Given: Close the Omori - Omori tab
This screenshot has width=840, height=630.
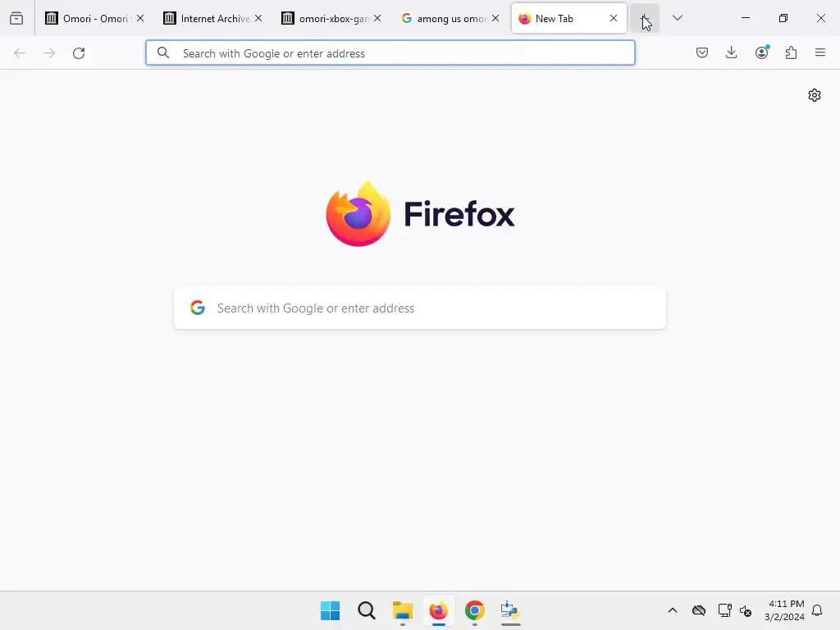Looking at the screenshot, I should [x=139, y=18].
